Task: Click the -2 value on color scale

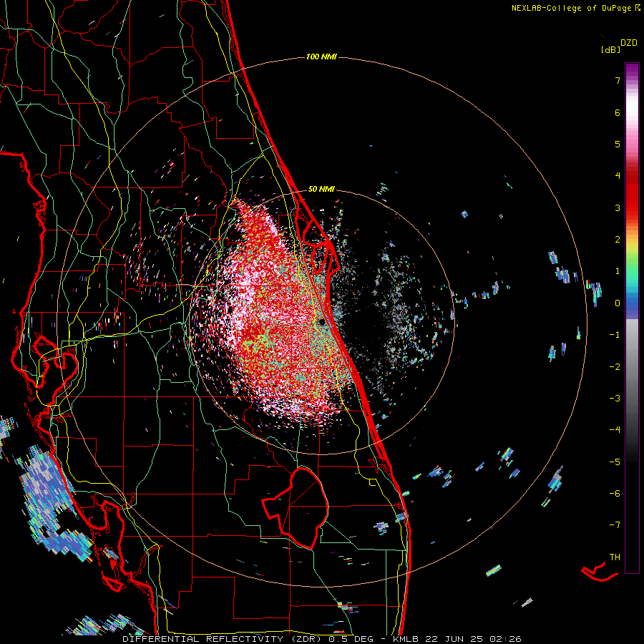Action: pos(615,367)
